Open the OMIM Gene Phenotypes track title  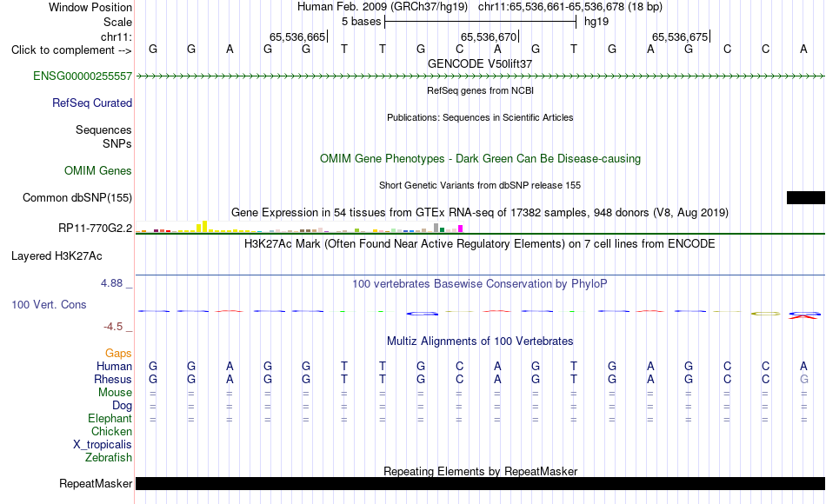pyautogui.click(x=481, y=158)
